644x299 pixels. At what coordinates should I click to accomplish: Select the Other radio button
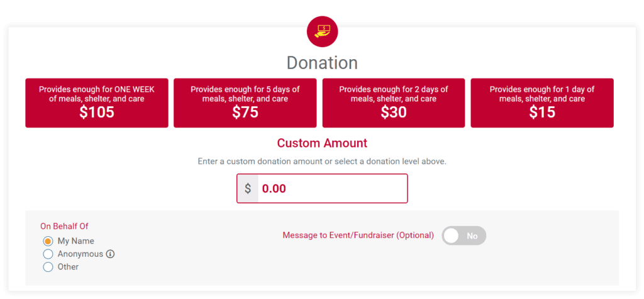48,267
